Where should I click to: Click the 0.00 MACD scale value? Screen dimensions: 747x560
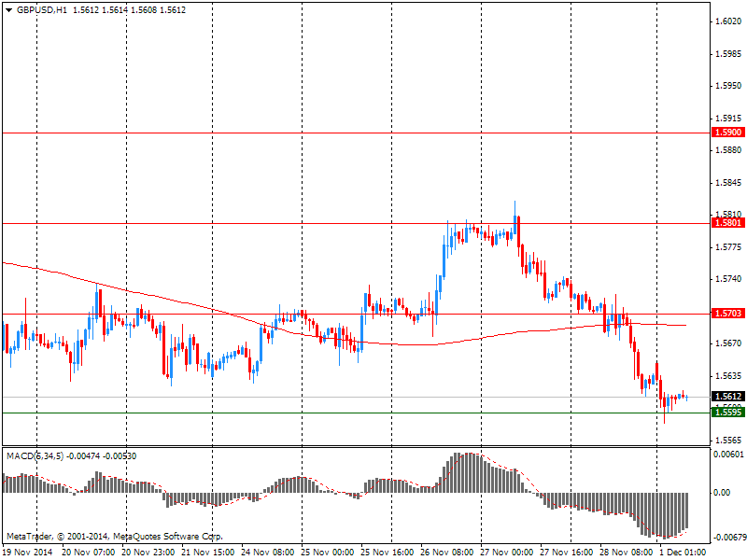(721, 493)
